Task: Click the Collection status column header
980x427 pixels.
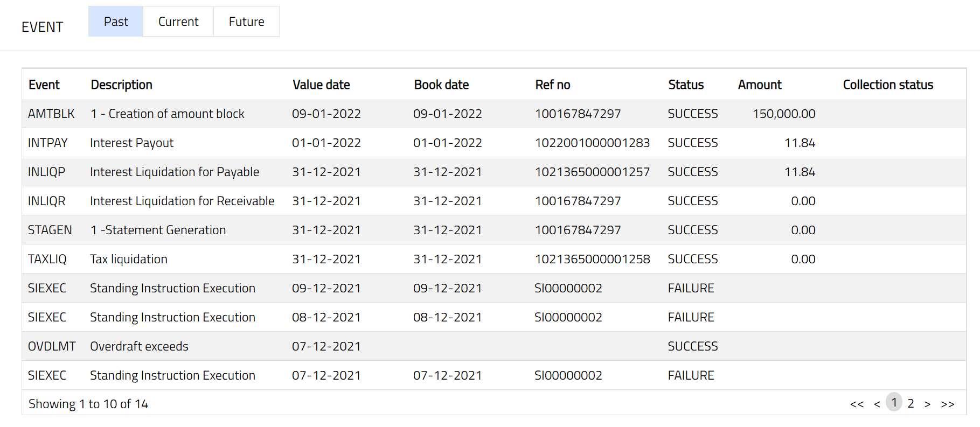Action: [x=888, y=85]
